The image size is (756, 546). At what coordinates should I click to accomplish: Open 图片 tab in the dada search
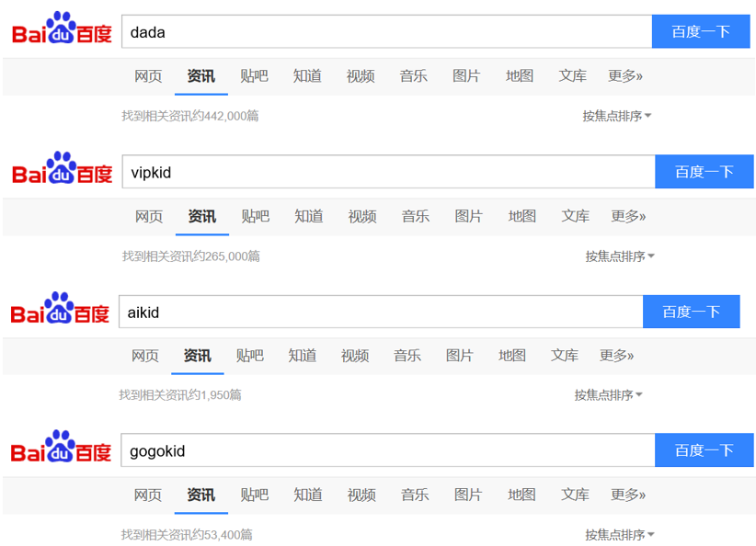click(466, 76)
